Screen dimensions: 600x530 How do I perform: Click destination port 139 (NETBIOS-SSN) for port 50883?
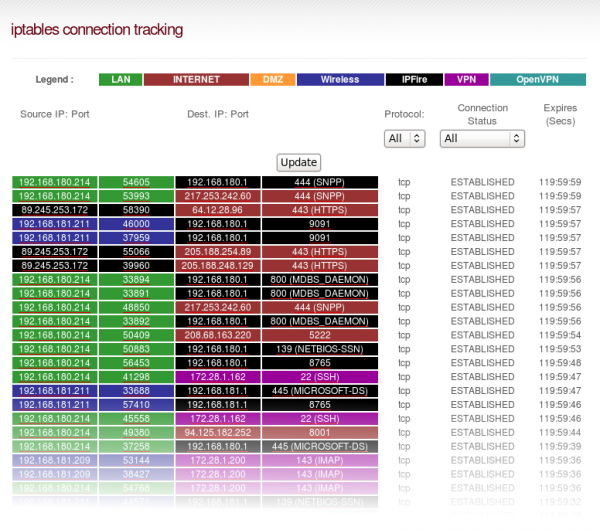tap(320, 349)
